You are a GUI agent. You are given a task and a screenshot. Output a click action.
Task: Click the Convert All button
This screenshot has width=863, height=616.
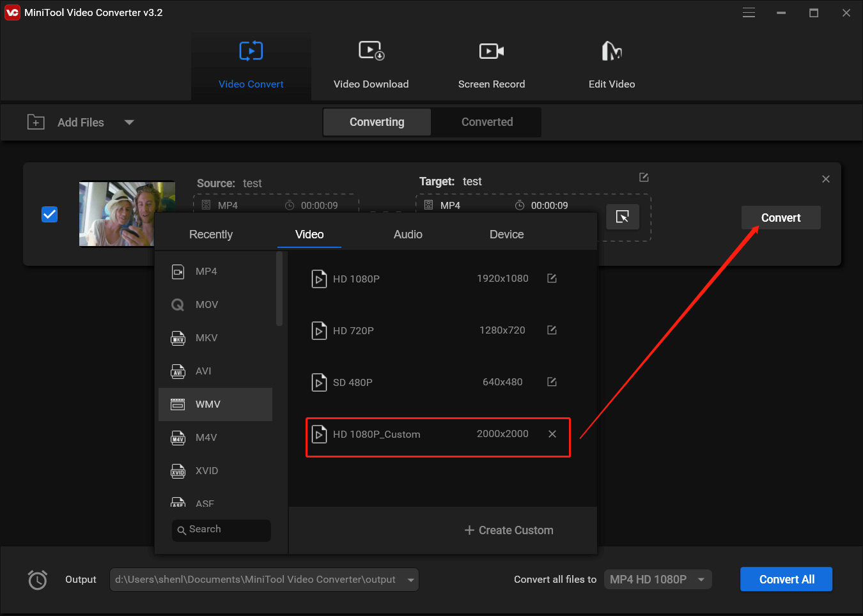786,579
